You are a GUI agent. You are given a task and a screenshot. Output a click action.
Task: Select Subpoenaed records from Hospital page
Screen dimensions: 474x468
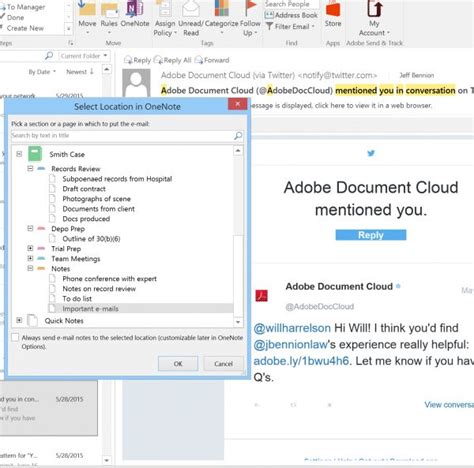pos(117,179)
